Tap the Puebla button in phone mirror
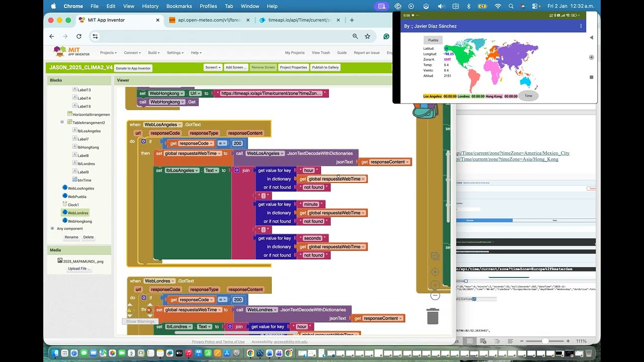Viewport: 644px width, 362px height. coord(433,40)
